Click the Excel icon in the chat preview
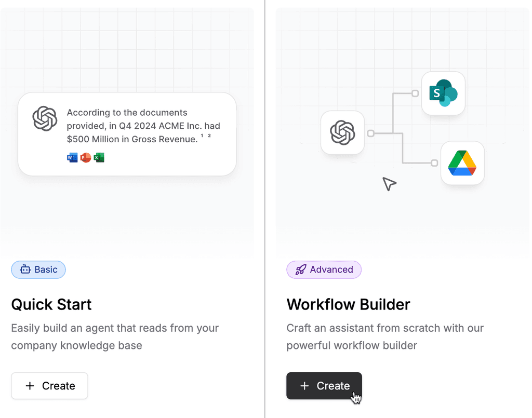Image resolution: width=532 pixels, height=418 pixels. pos(99,157)
